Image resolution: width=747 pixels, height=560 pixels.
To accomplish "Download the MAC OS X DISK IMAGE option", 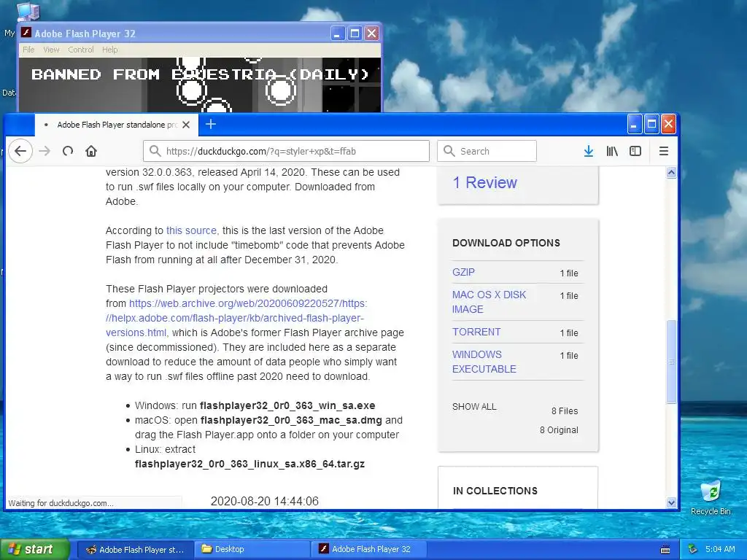I will (x=489, y=302).
